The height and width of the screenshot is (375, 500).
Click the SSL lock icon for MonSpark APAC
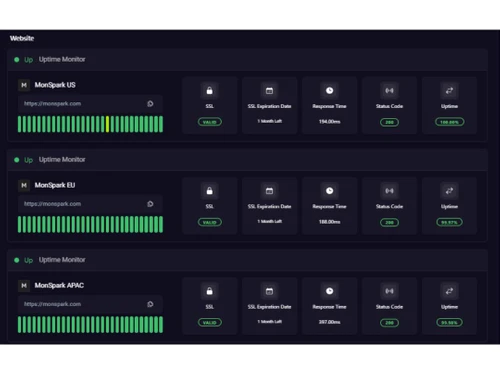coord(209,291)
